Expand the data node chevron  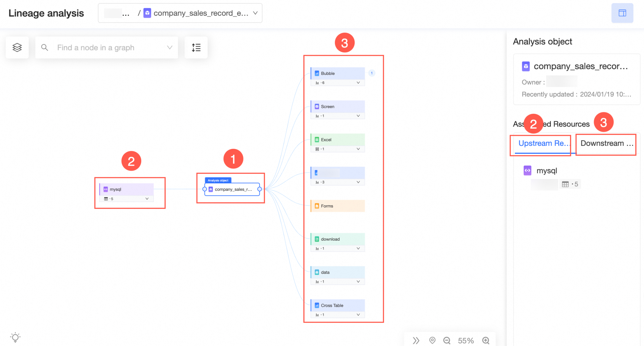358,282
